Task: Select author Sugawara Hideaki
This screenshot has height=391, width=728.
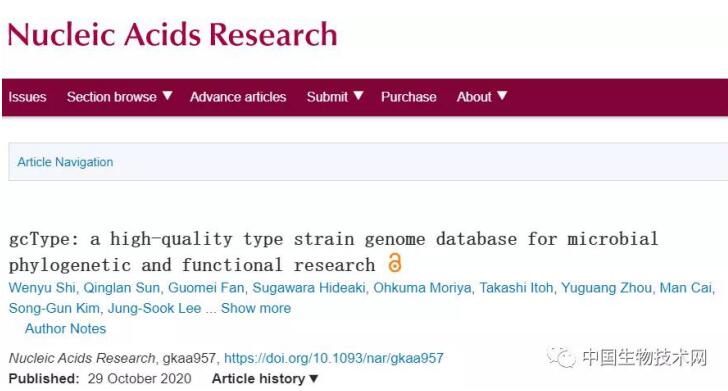Action: coord(309,288)
